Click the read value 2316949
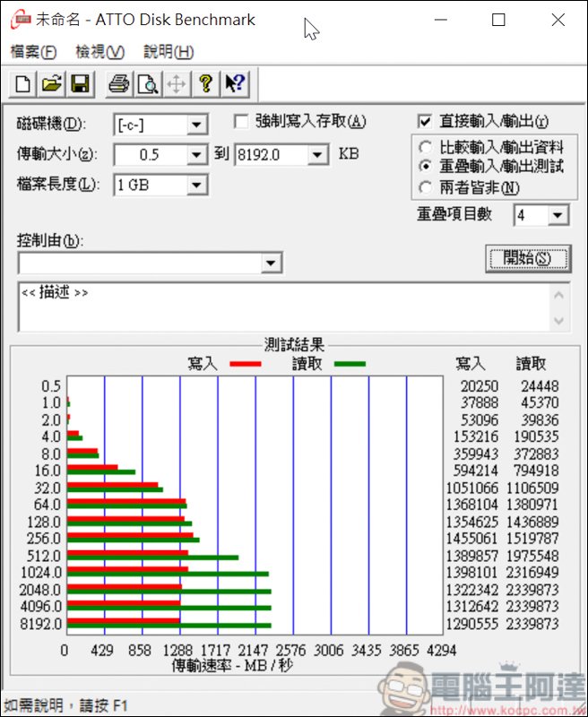This screenshot has height=717, width=588. coord(532,573)
